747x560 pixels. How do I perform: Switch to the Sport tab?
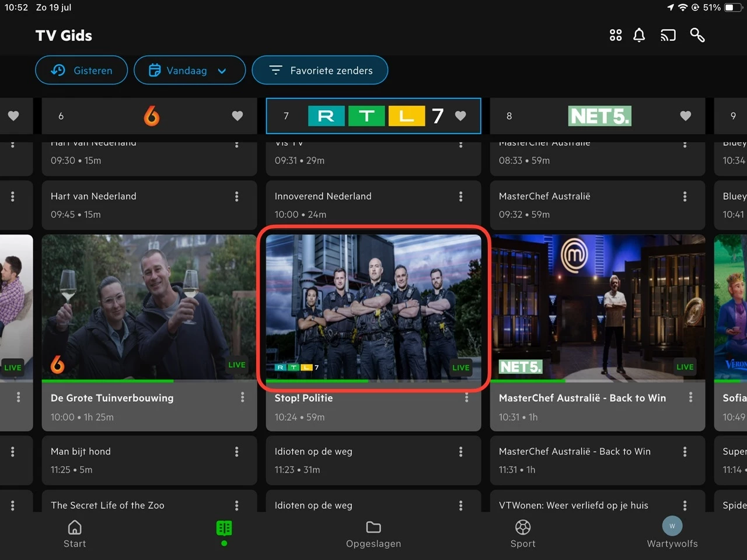(523, 534)
